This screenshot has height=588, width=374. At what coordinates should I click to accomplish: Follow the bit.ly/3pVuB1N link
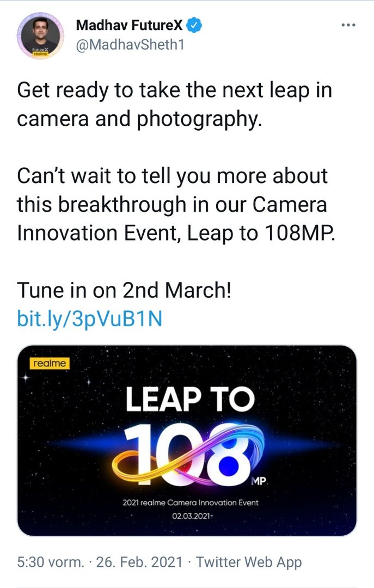click(x=90, y=318)
